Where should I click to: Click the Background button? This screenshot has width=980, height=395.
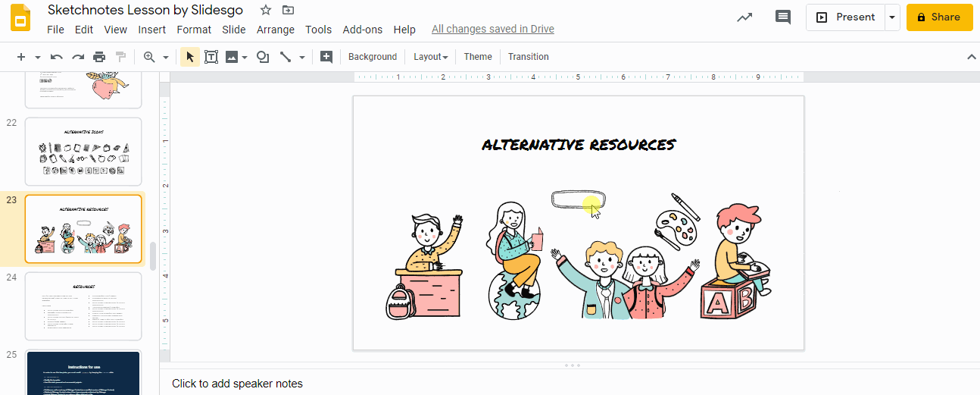coord(373,57)
